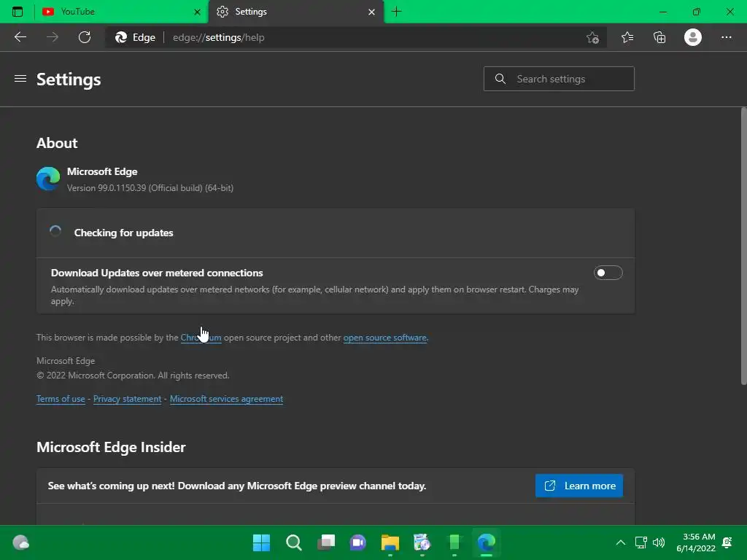Image resolution: width=747 pixels, height=560 pixels.
Task: Open the Microsoft services agreement link
Action: click(226, 399)
